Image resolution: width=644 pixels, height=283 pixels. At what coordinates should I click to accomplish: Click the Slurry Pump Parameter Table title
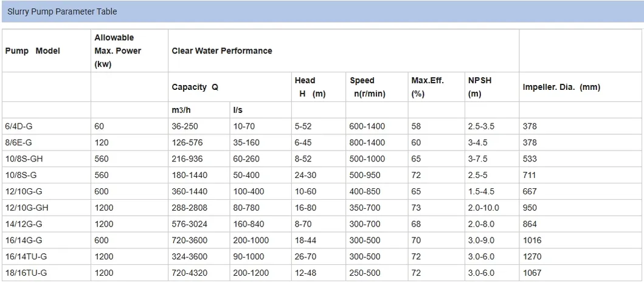click(62, 12)
